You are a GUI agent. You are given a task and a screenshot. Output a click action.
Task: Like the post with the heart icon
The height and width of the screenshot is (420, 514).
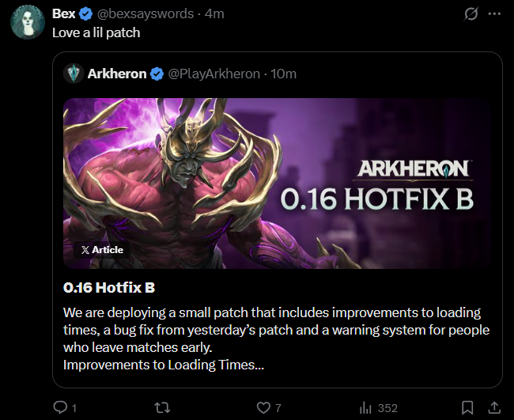click(263, 407)
